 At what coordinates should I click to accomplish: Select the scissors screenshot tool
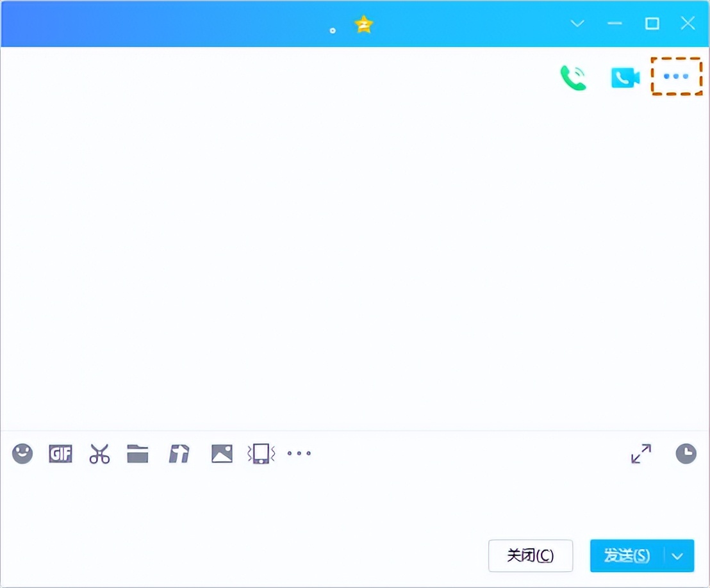coord(99,453)
